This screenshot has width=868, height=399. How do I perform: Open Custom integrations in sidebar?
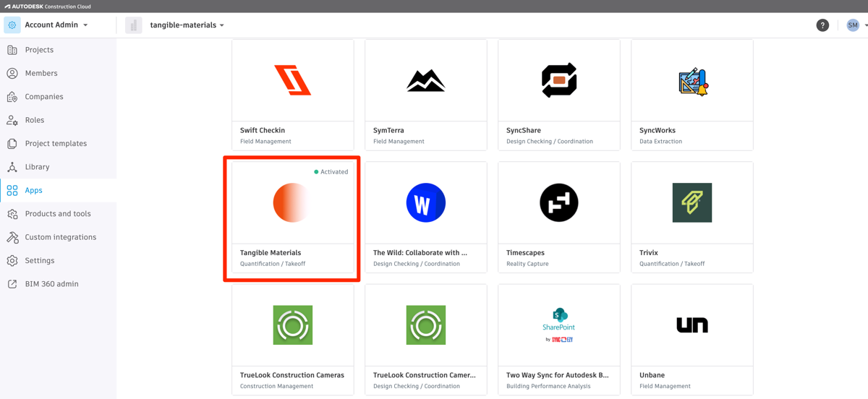61,237
